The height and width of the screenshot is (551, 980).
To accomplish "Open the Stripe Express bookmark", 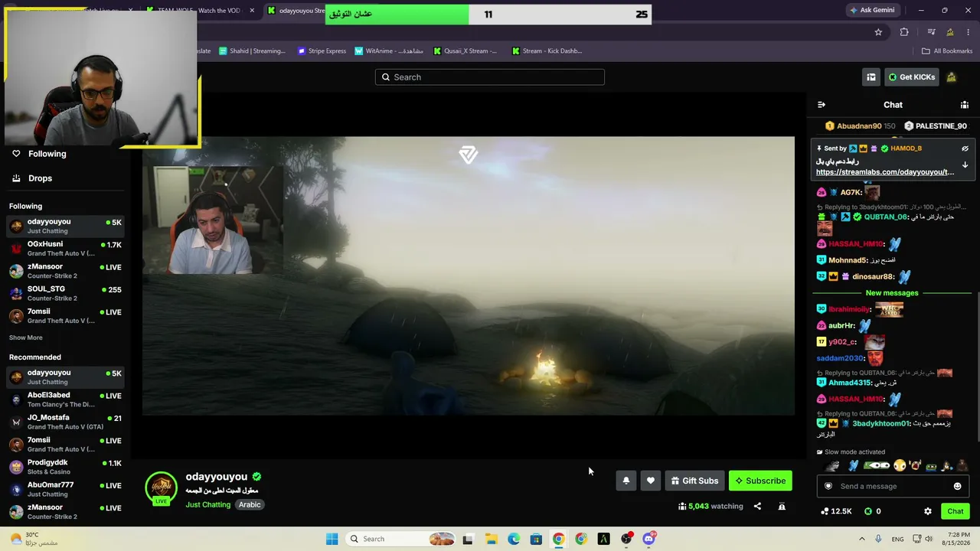I will [322, 51].
